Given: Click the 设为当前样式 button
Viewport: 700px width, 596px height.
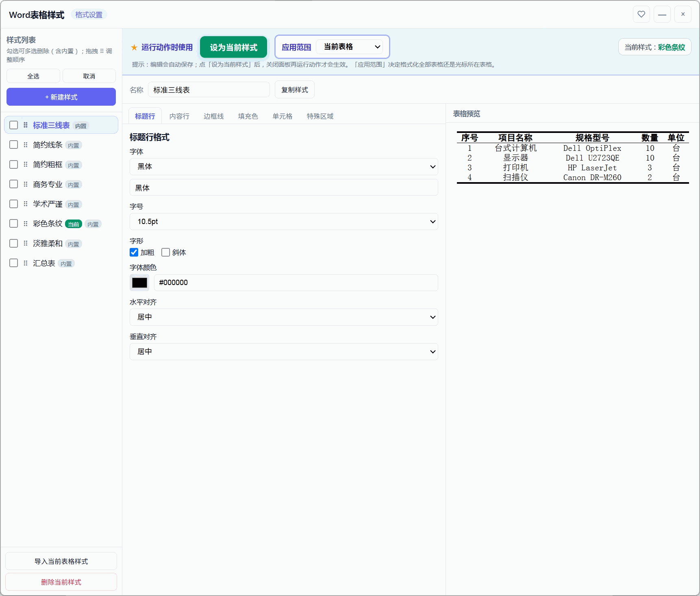Looking at the screenshot, I should click(233, 47).
